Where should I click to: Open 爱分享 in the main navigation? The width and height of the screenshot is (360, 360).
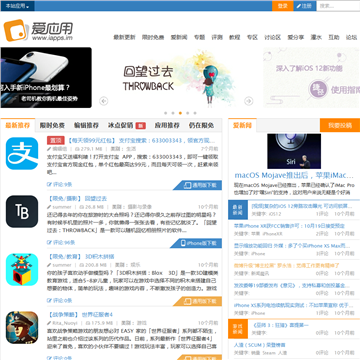pyautogui.click(x=296, y=37)
